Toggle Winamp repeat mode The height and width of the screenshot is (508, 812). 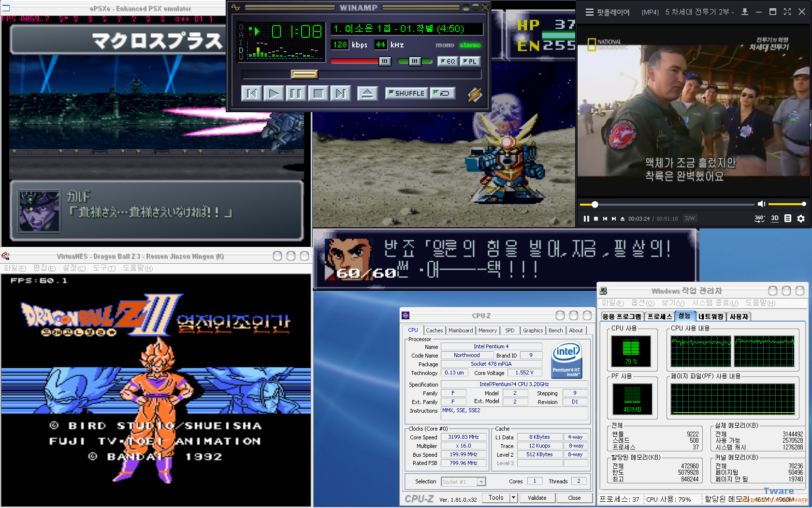pyautogui.click(x=443, y=93)
